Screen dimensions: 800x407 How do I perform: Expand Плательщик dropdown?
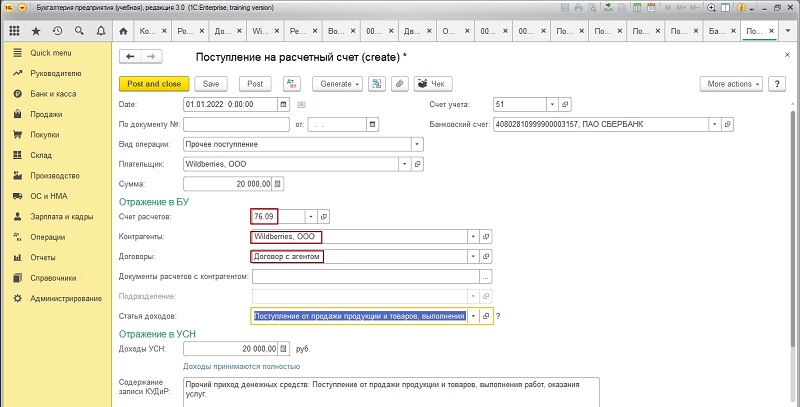(x=405, y=164)
